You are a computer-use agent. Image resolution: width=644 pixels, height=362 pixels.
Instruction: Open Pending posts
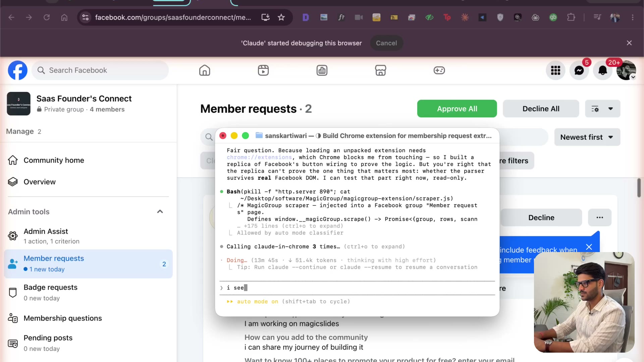coord(88,343)
